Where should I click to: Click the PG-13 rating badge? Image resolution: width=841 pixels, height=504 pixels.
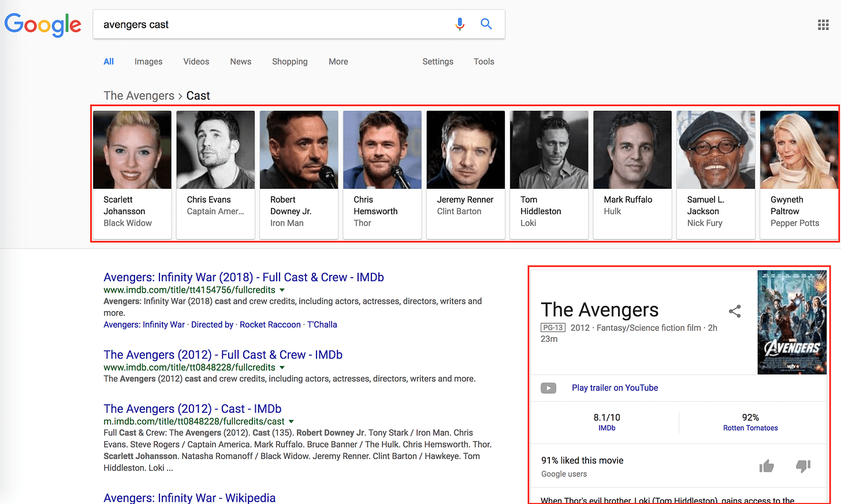coord(553,328)
